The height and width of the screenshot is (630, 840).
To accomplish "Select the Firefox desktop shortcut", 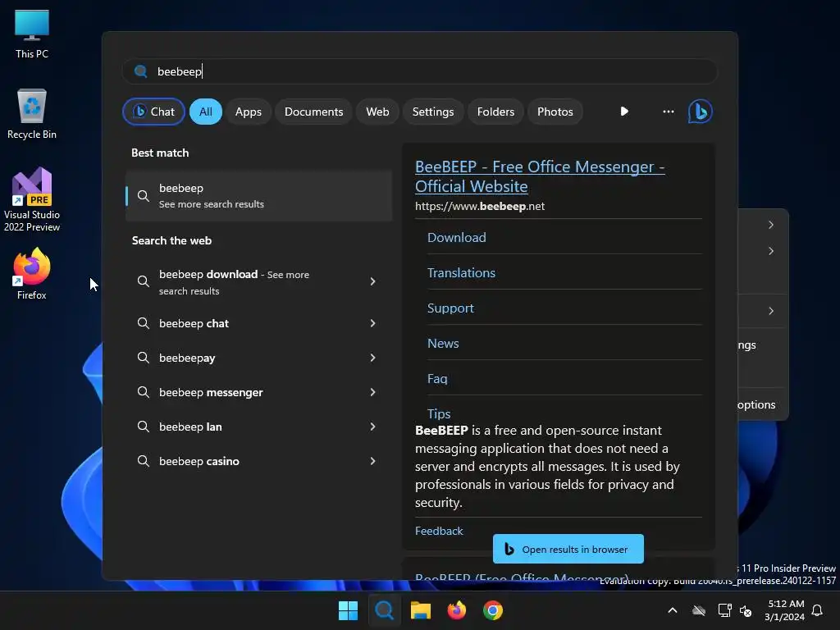I will click(x=32, y=274).
